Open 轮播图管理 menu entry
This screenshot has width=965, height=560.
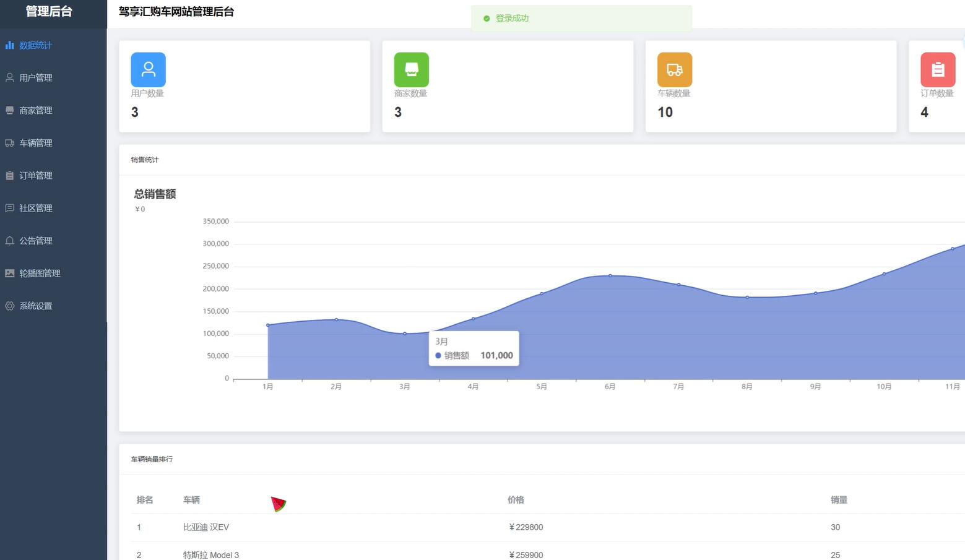pos(53,273)
